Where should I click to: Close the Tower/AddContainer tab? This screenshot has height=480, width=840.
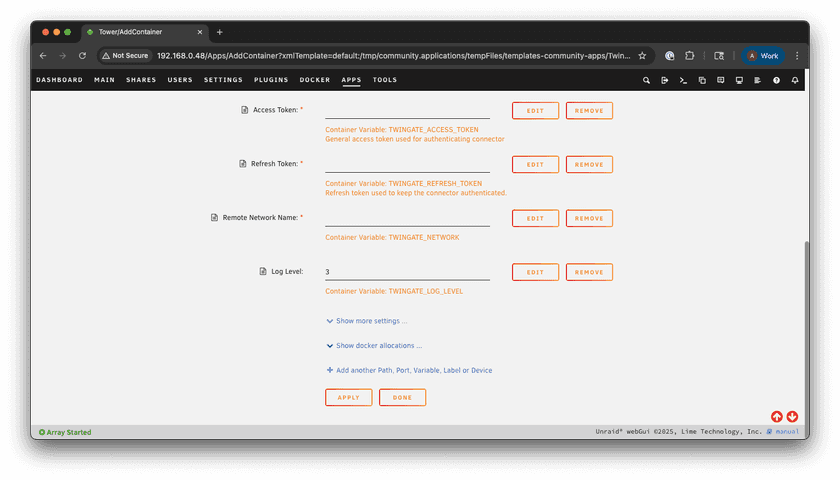(200, 32)
